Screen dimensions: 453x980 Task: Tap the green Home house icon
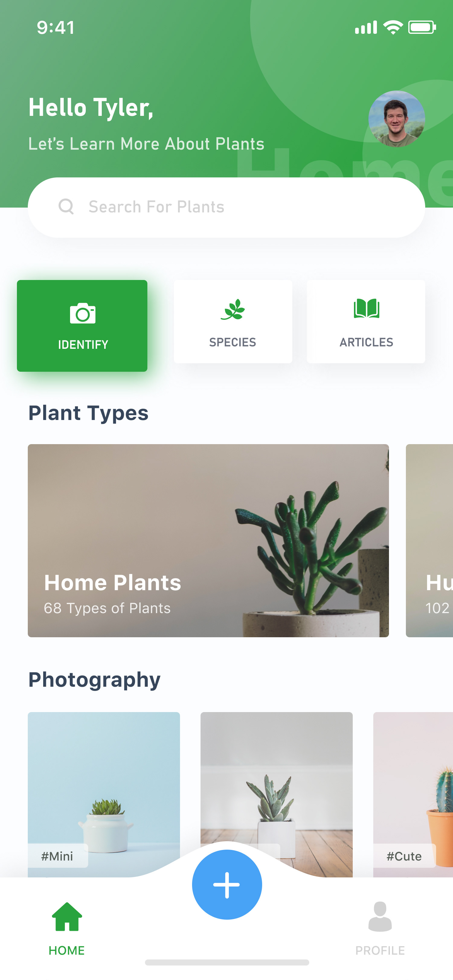tap(67, 917)
